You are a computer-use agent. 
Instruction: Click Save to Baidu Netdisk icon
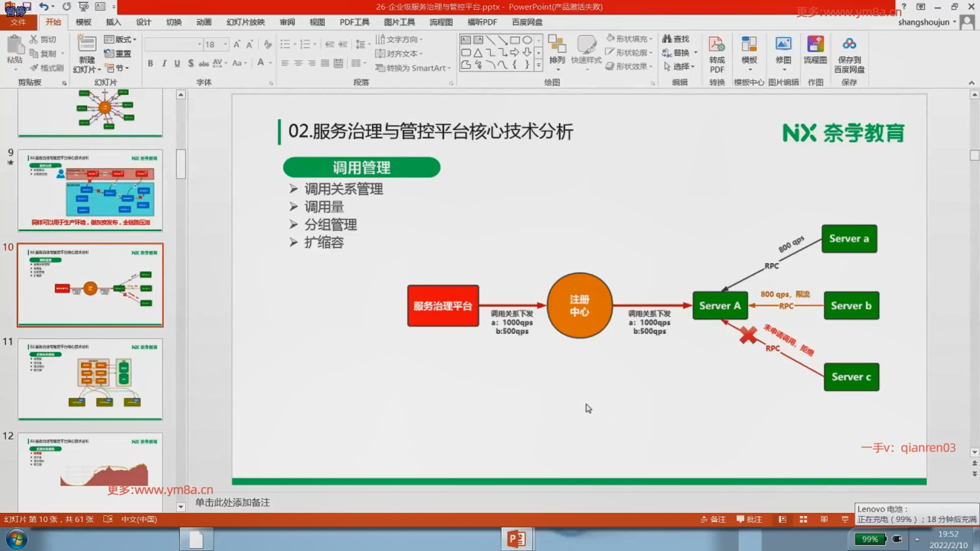point(849,45)
